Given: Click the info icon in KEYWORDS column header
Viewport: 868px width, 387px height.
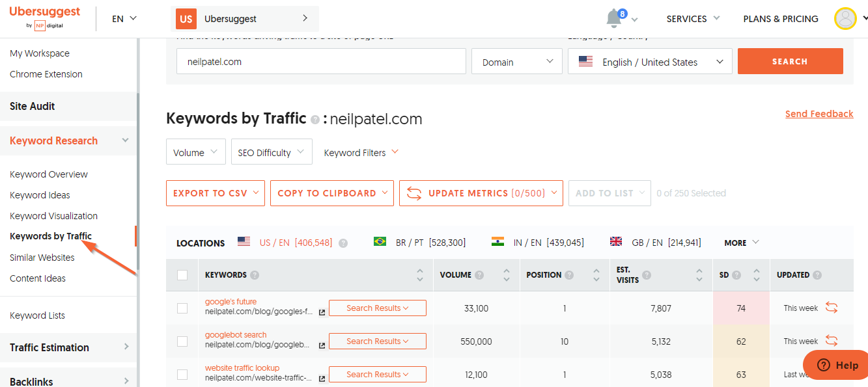Looking at the screenshot, I should click(255, 275).
